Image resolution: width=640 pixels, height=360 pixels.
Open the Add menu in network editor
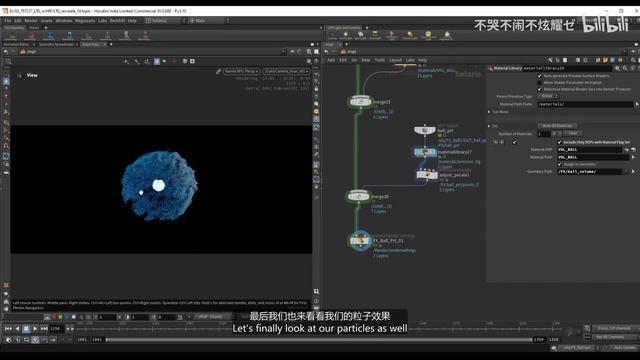331,60
